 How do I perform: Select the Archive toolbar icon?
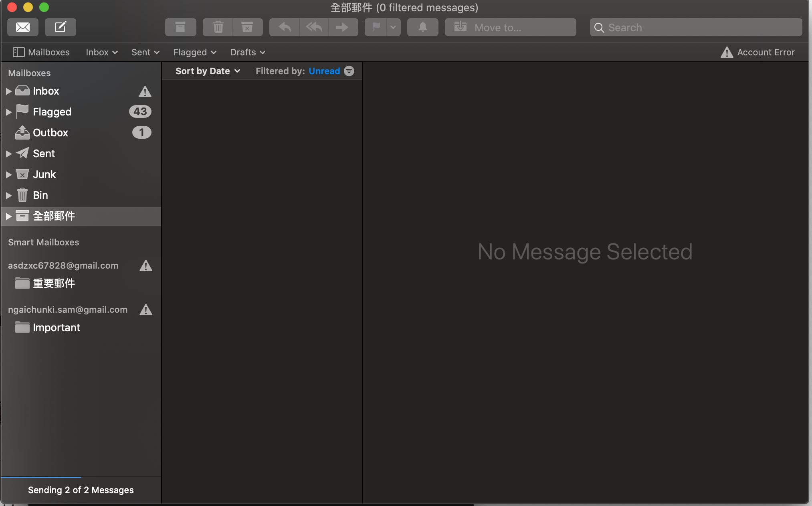click(180, 27)
